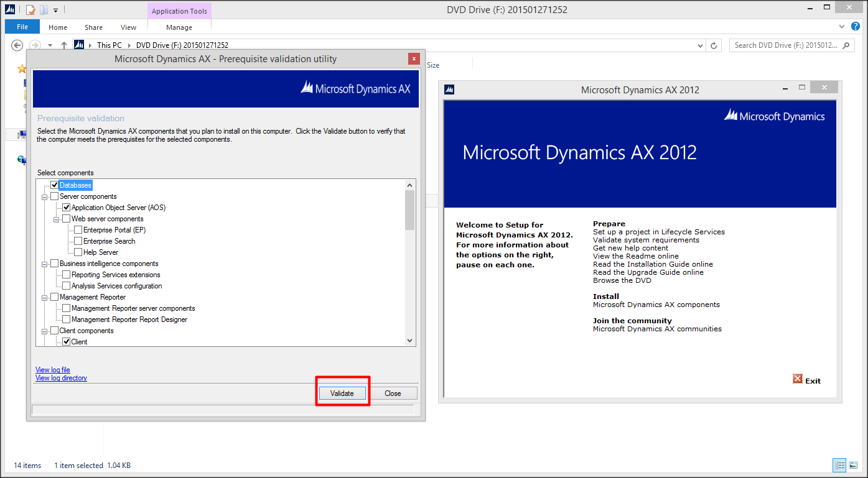The image size is (868, 478).
Task: Click the Dynamics icon in Setup window title bar
Action: point(449,90)
